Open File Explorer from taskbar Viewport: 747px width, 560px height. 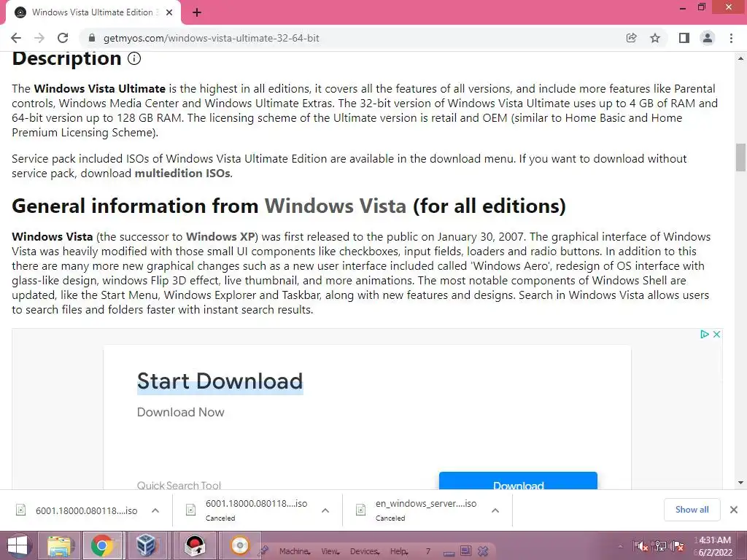coord(59,545)
